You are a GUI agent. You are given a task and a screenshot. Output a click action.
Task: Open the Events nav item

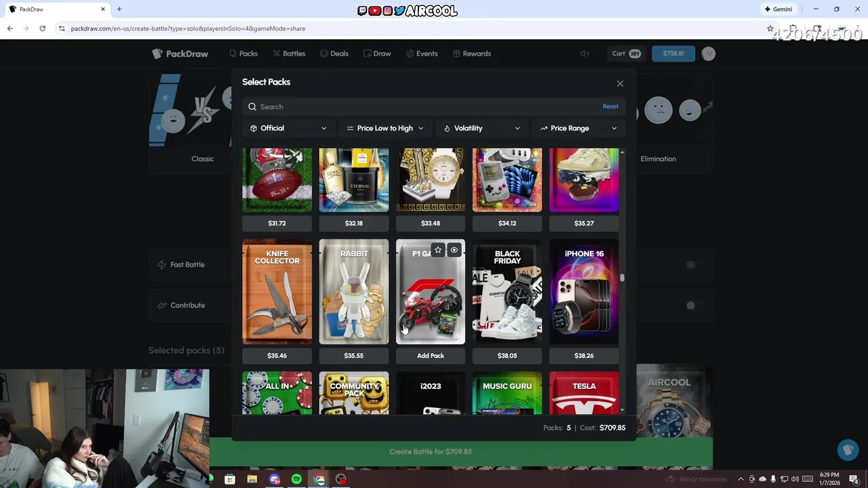click(x=422, y=54)
